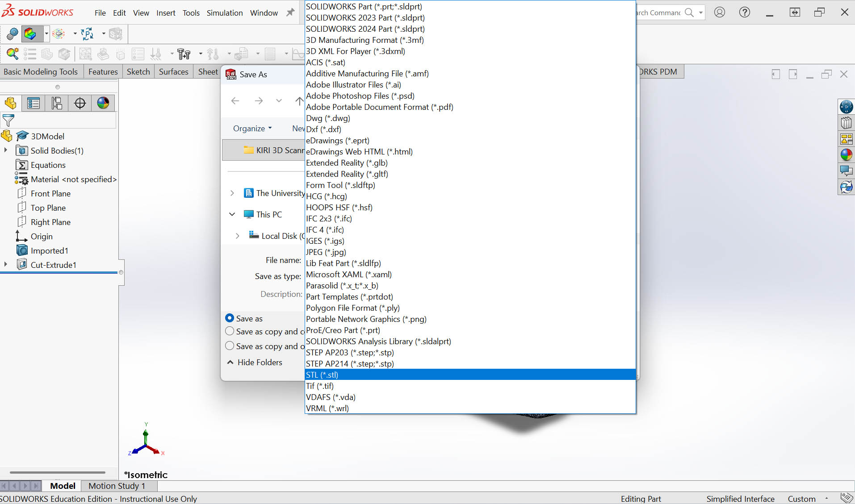This screenshot has width=855, height=504.
Task: Expand the Solid Bodies(1) tree node
Action: (x=6, y=150)
